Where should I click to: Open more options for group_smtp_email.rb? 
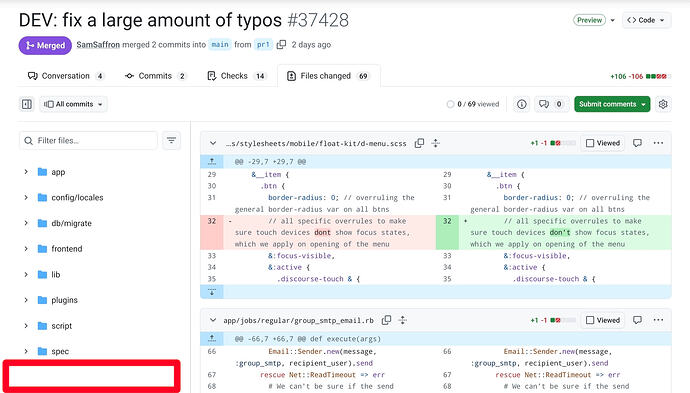click(658, 320)
